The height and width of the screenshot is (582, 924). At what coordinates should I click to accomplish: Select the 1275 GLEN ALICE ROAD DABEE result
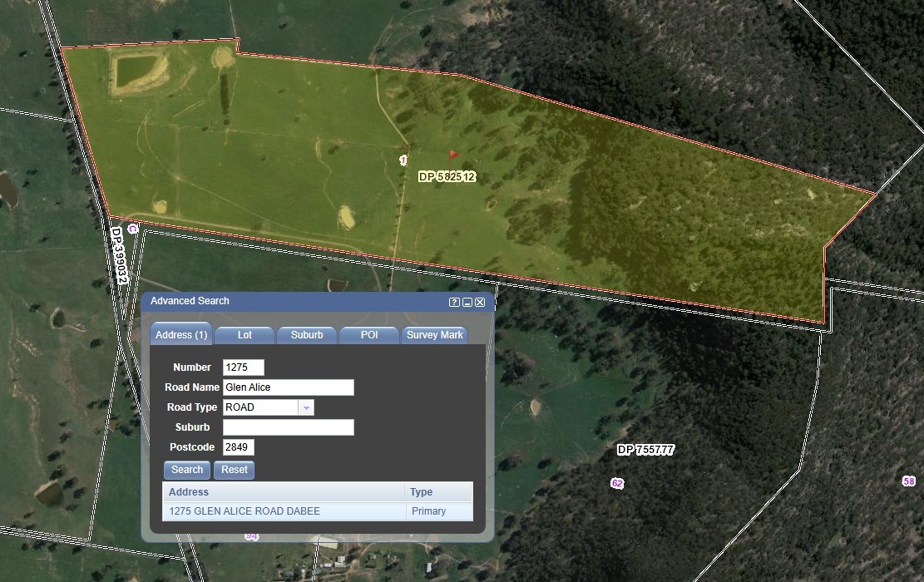(245, 511)
